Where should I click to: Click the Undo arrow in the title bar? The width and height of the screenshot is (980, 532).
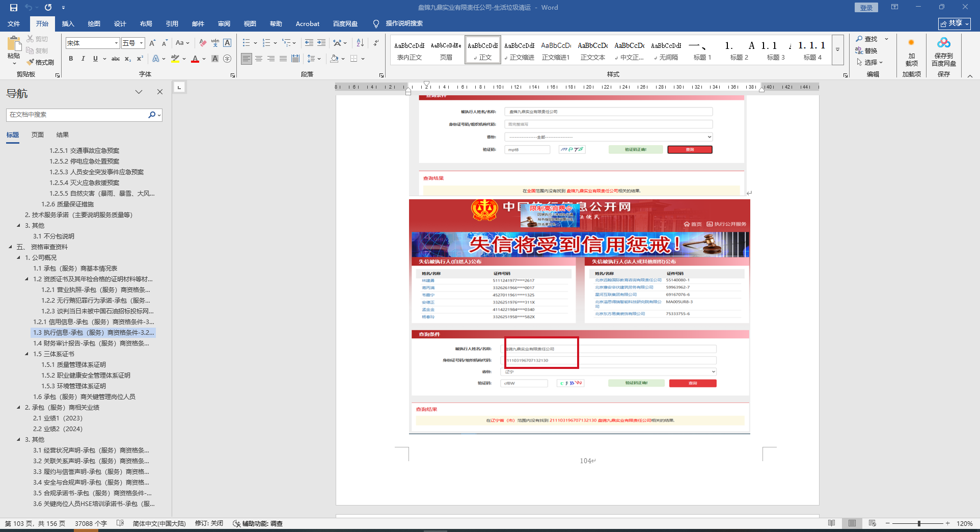coord(29,8)
